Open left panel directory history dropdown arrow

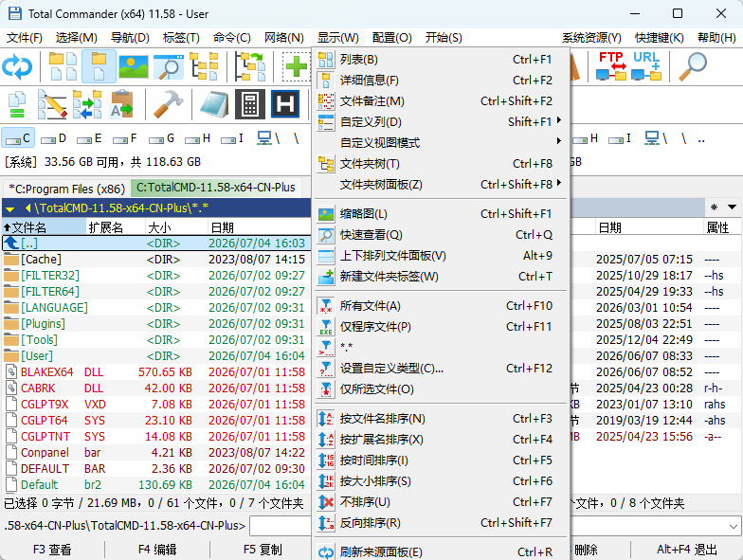click(10, 208)
